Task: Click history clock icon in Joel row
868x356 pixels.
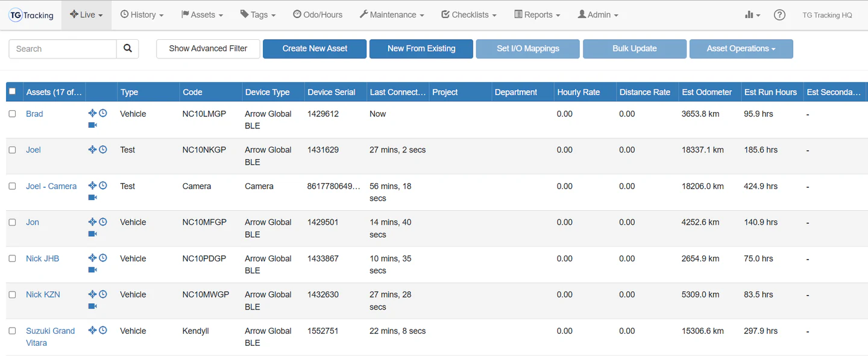Action: (x=103, y=149)
